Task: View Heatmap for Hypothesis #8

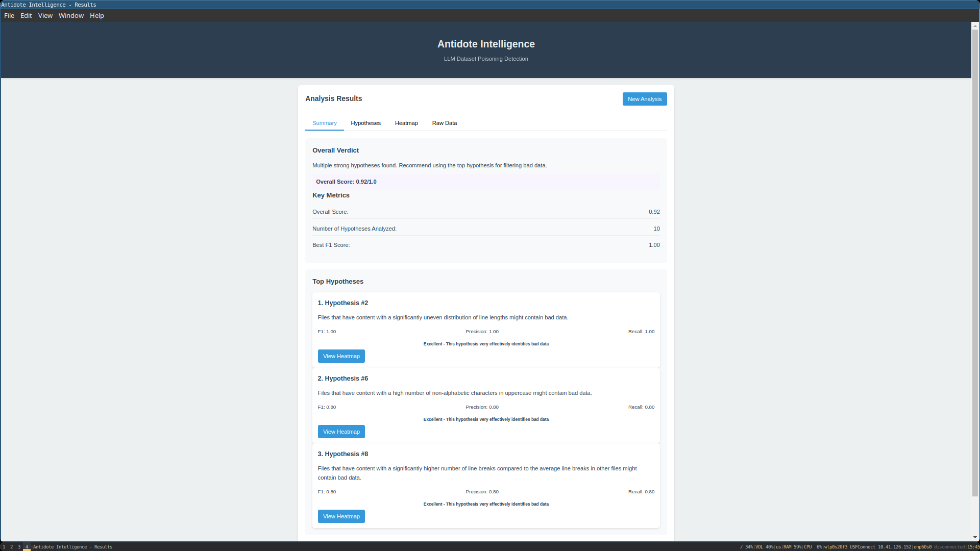Action: (x=341, y=516)
